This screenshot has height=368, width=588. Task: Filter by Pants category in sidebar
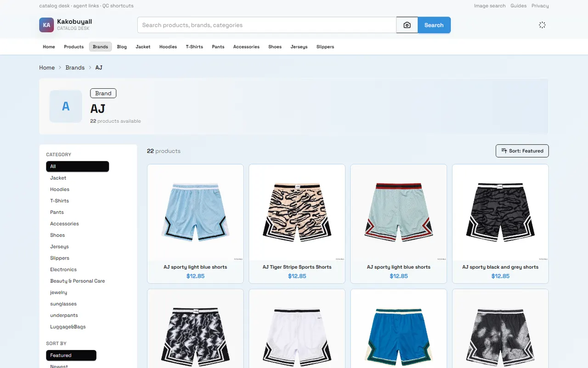(57, 213)
